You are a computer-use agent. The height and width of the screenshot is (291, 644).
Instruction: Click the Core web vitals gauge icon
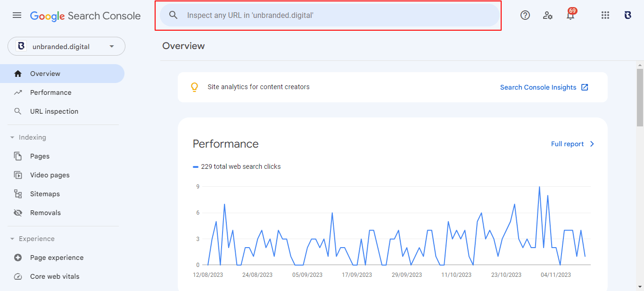[x=18, y=276]
